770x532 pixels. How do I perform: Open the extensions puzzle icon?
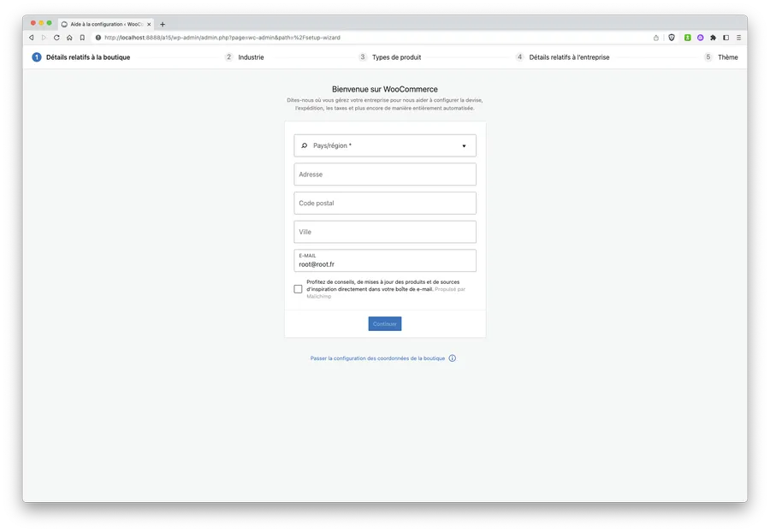point(713,38)
